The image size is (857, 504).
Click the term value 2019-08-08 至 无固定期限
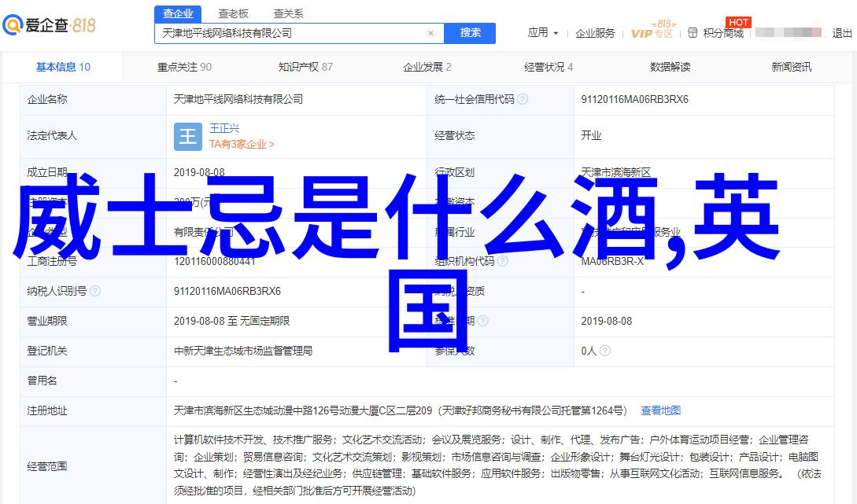pos(231,321)
